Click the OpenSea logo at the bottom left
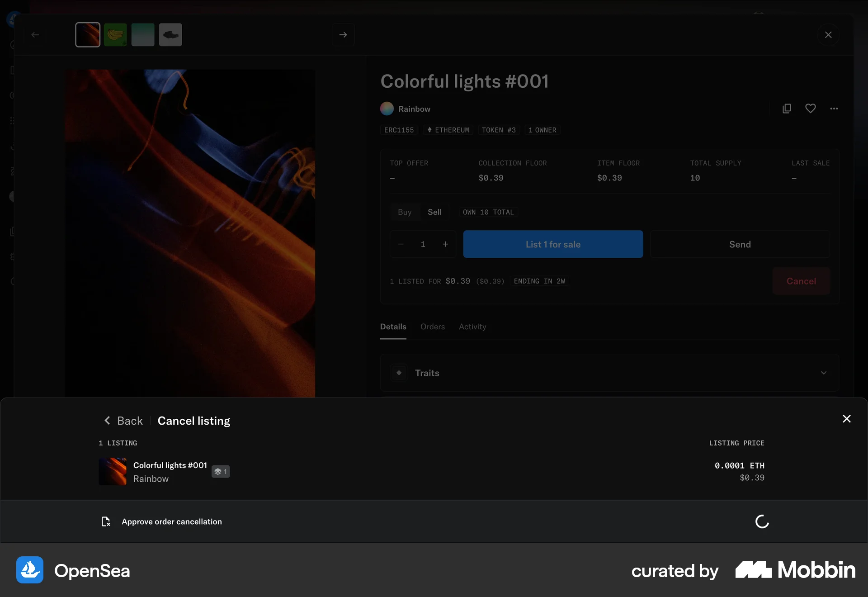 coord(29,570)
